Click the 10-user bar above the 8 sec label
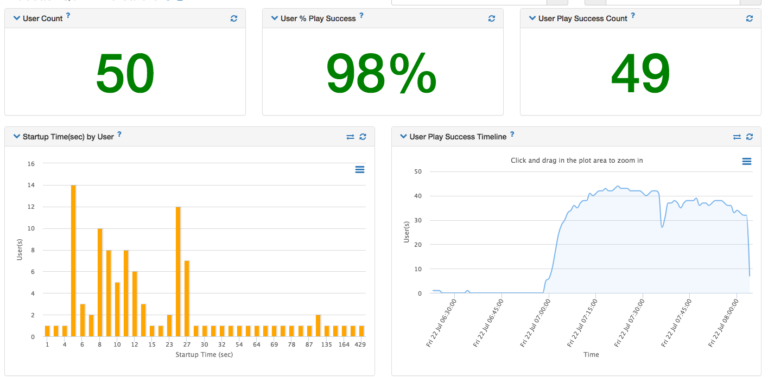Image resolution: width=768 pixels, height=377 pixels. click(100, 283)
